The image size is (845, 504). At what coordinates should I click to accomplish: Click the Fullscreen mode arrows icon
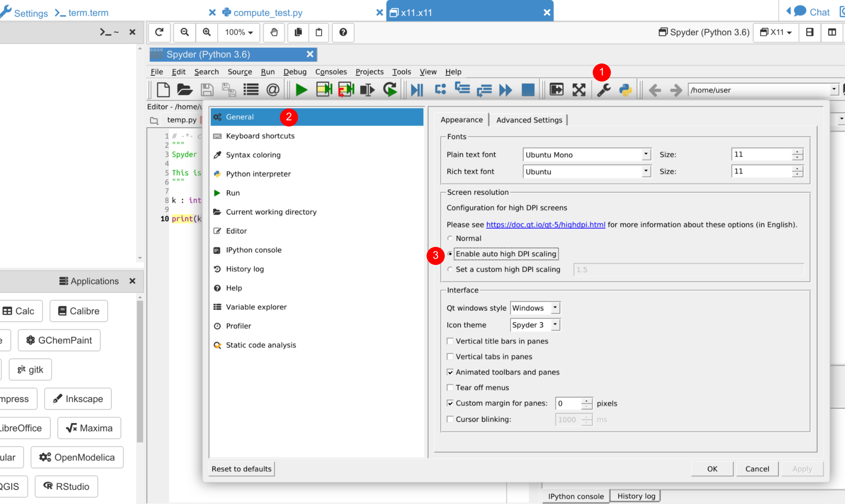point(579,89)
